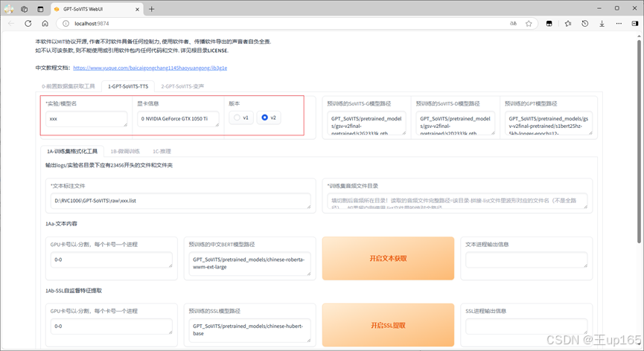Toggle the browser sidebar icon
Image resolution: width=644 pixels, height=351 pixels.
tap(635, 23)
